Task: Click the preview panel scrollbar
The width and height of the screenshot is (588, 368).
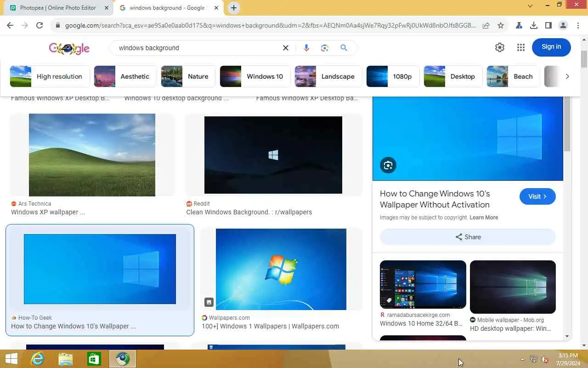Action: pos(567,124)
